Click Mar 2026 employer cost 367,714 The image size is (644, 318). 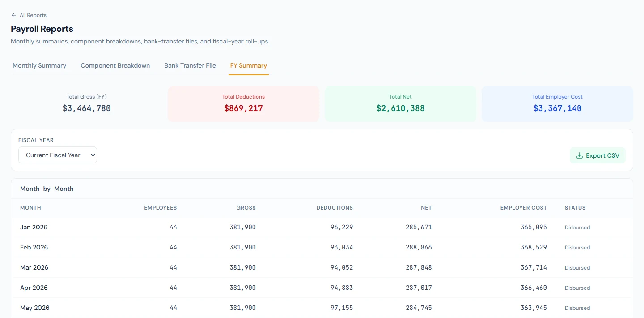tap(534, 267)
